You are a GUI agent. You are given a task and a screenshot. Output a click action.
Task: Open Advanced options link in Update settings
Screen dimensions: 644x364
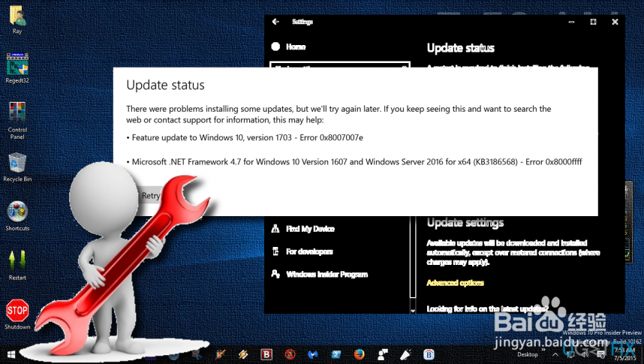coord(455,283)
